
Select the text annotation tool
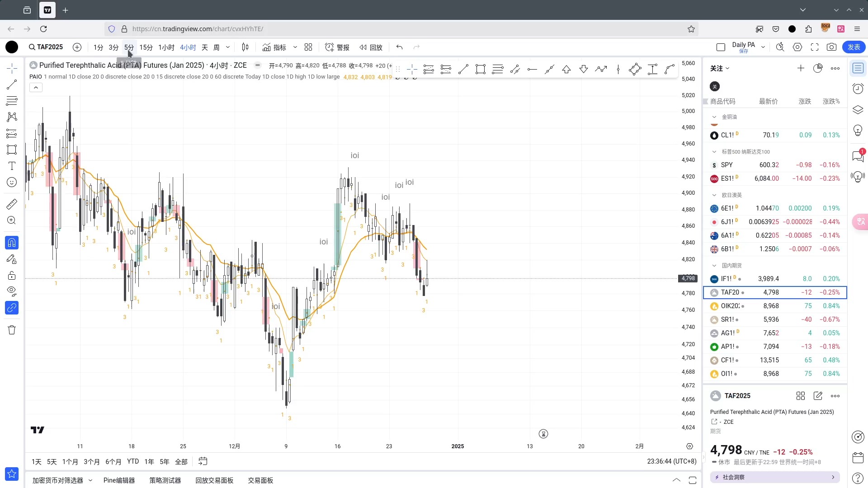12,166
